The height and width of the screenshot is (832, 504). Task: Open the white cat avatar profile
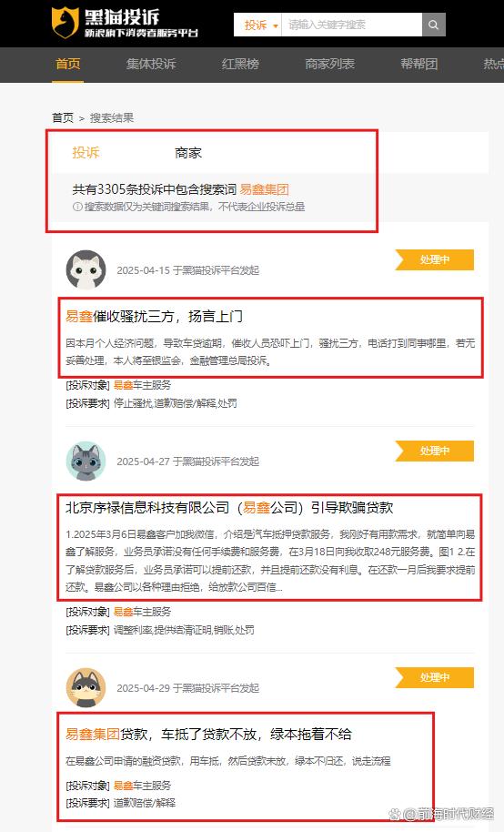click(86, 269)
